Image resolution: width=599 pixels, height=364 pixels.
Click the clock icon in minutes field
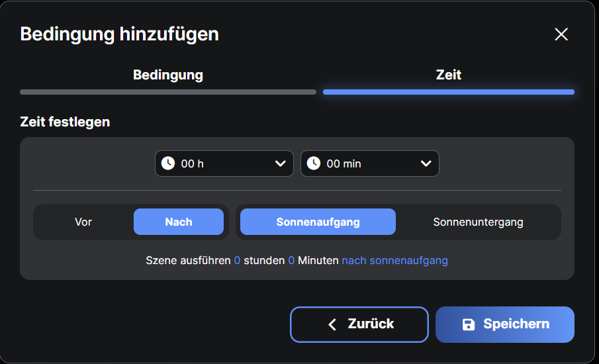(x=314, y=163)
